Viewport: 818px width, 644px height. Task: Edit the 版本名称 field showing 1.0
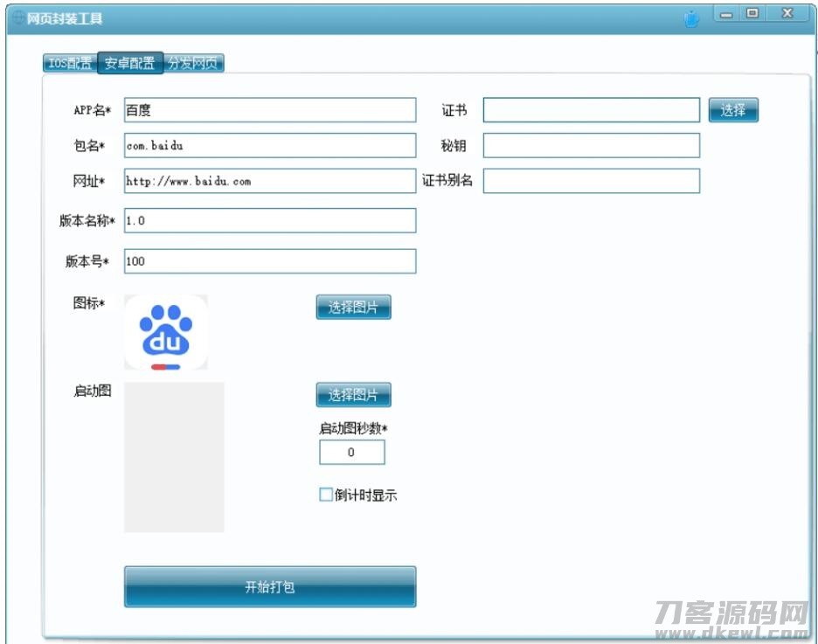270,220
